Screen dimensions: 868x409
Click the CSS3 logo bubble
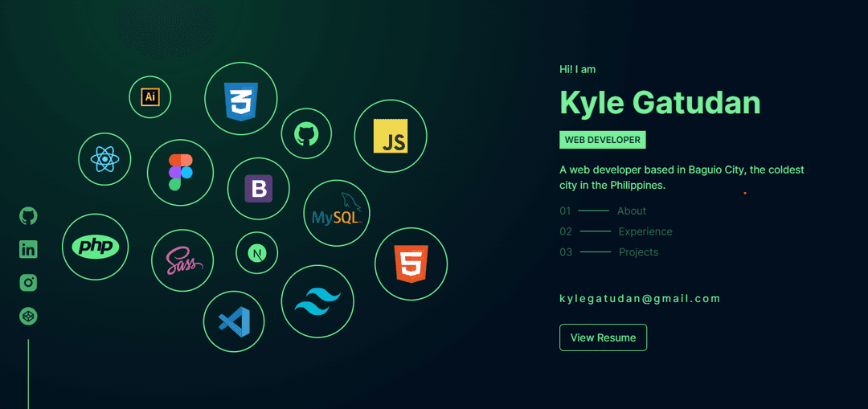click(241, 99)
